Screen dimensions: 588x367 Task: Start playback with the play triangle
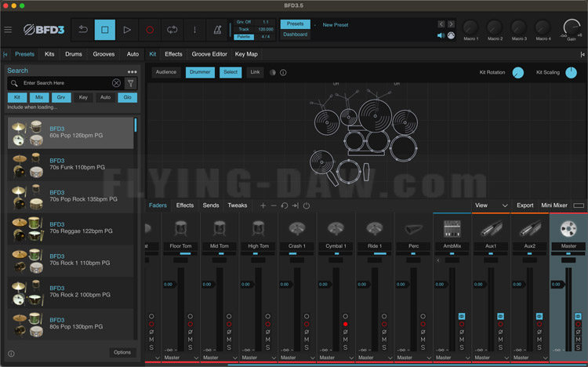tap(127, 30)
